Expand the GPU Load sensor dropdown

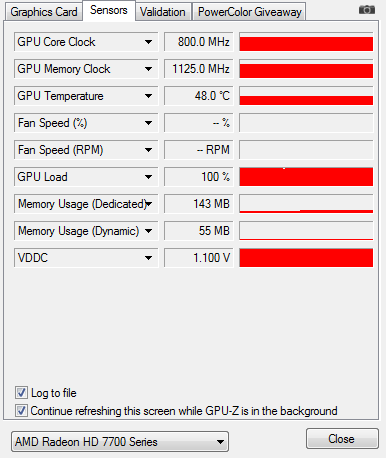(x=148, y=177)
